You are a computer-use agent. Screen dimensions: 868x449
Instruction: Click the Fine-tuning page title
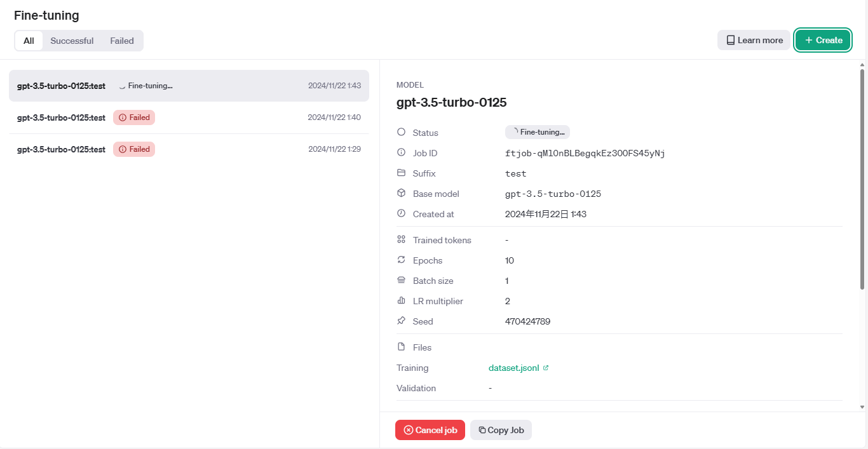tap(46, 16)
